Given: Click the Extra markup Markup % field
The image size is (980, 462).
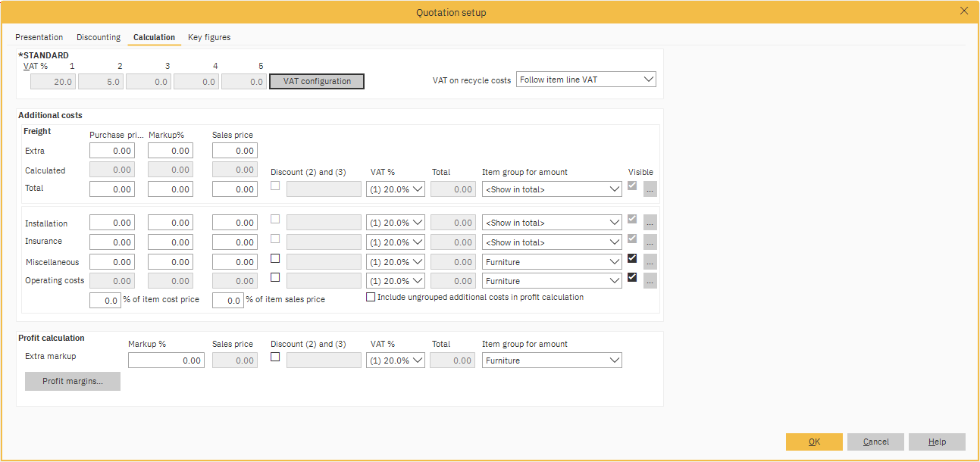Looking at the screenshot, I should tap(166, 361).
